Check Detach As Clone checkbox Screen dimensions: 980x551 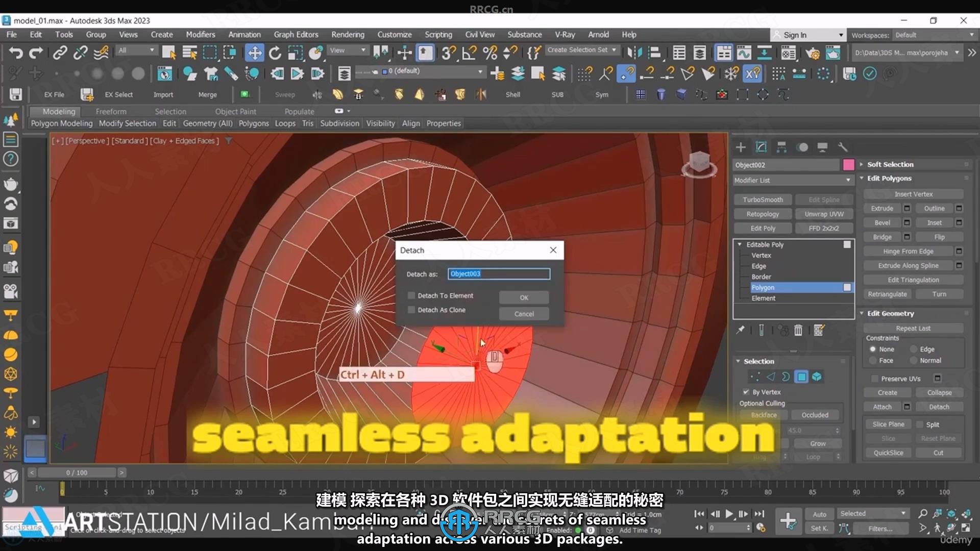(411, 310)
